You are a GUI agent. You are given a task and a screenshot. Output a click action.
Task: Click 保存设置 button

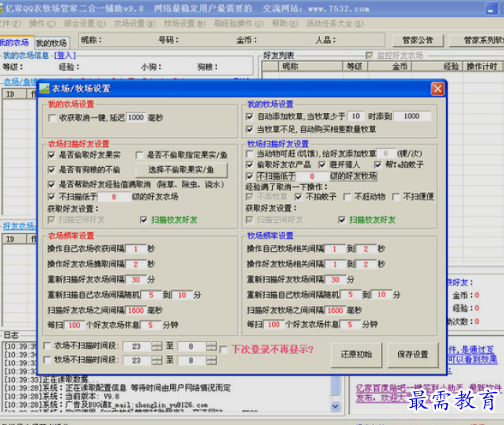tap(413, 354)
